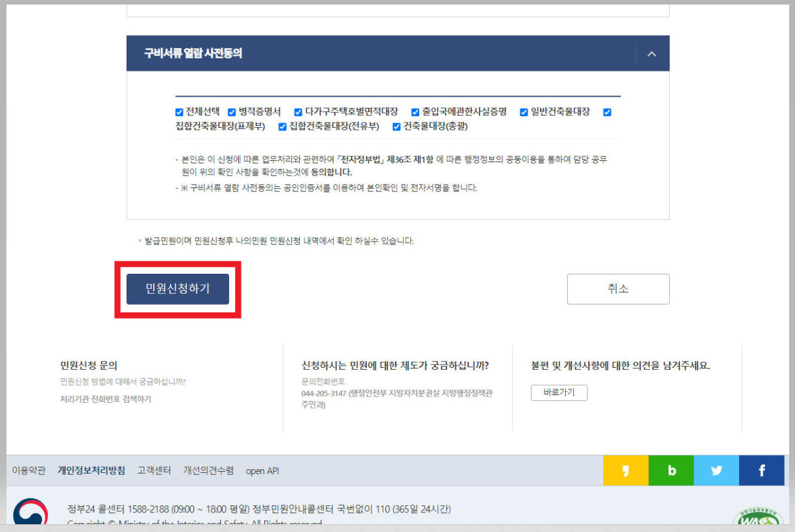The image size is (795, 532).
Task: Uncheck 다가구주택호별면적대장 checkbox
Action: 299,112
